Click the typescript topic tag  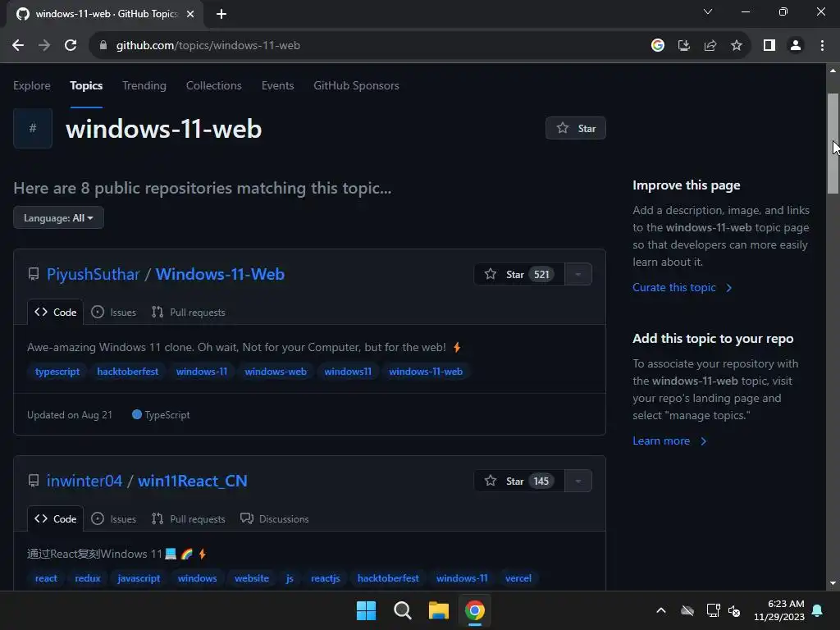57,372
